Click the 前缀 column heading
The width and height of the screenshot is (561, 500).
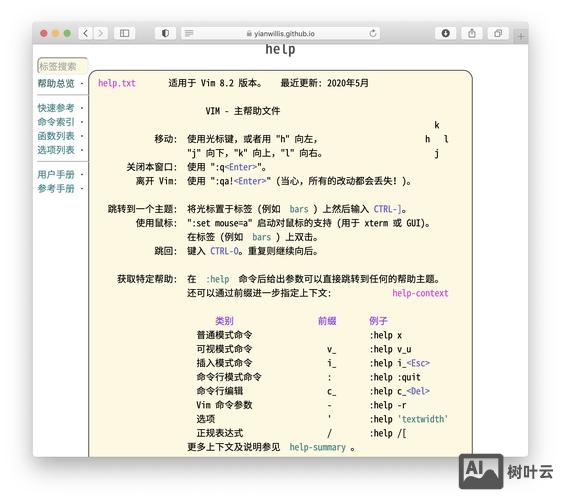point(327,321)
